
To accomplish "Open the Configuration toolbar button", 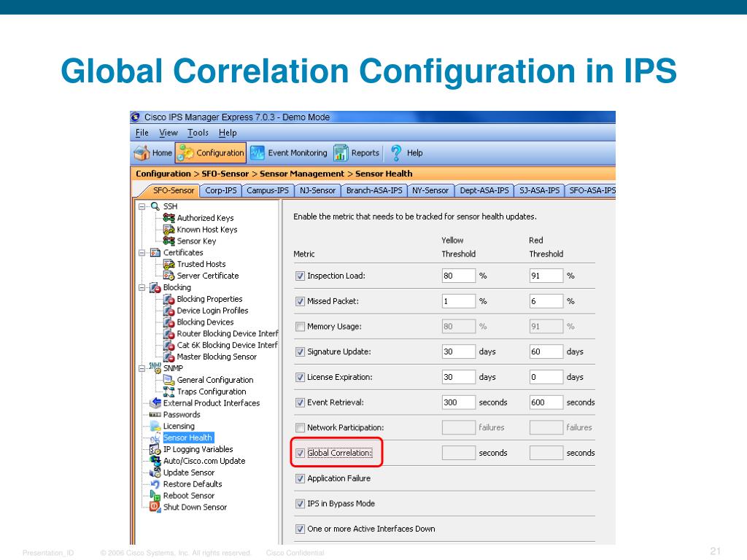I will click(x=211, y=153).
